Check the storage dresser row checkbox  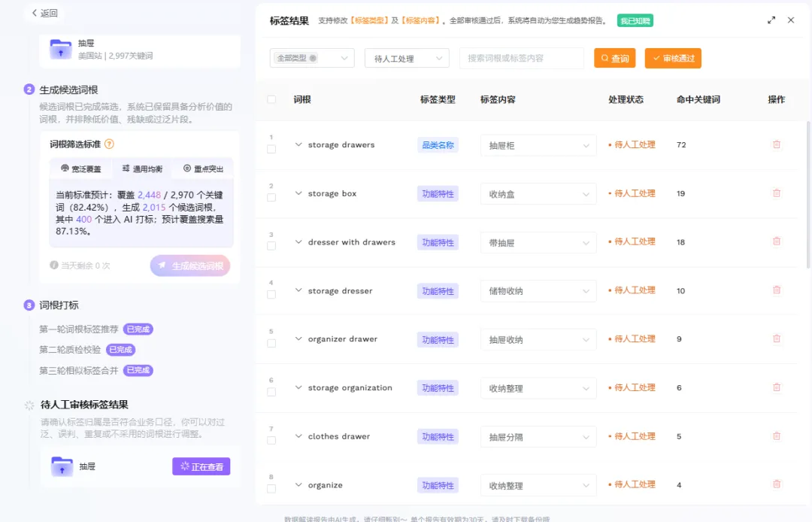pyautogui.click(x=271, y=295)
